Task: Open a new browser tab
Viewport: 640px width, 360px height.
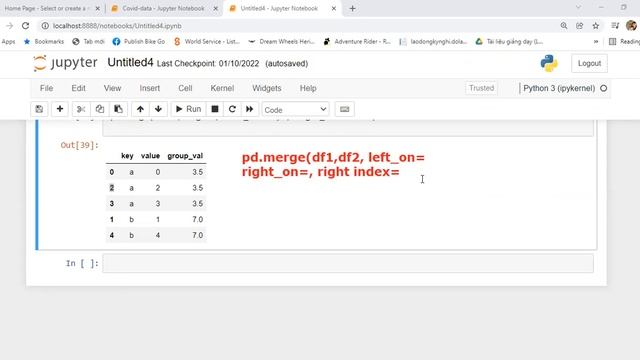Action: click(353, 8)
